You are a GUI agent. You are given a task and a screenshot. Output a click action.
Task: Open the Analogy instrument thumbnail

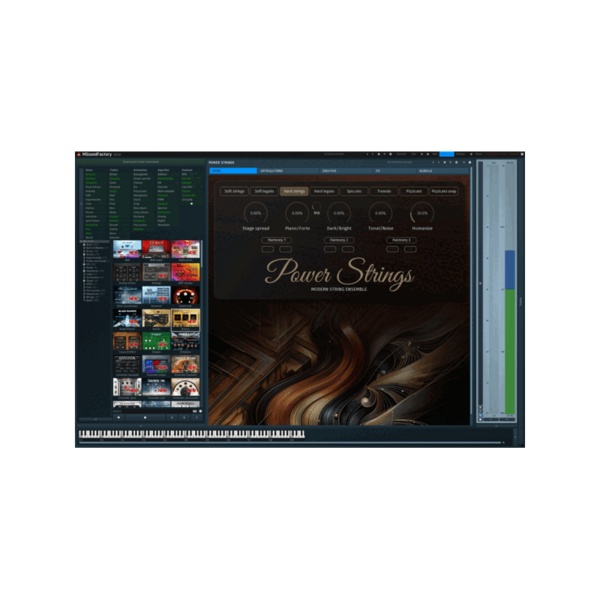click(156, 272)
